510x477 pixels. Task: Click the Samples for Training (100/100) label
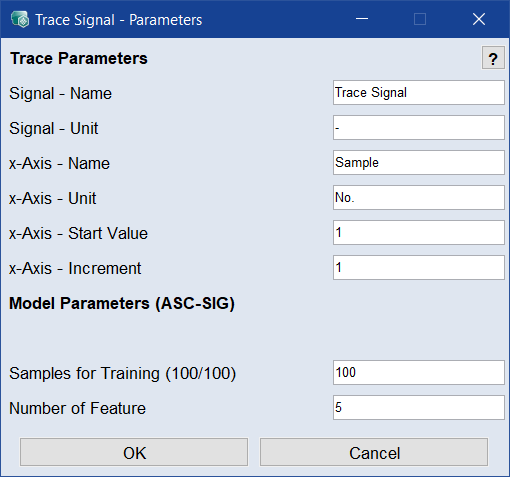pyautogui.click(x=123, y=374)
